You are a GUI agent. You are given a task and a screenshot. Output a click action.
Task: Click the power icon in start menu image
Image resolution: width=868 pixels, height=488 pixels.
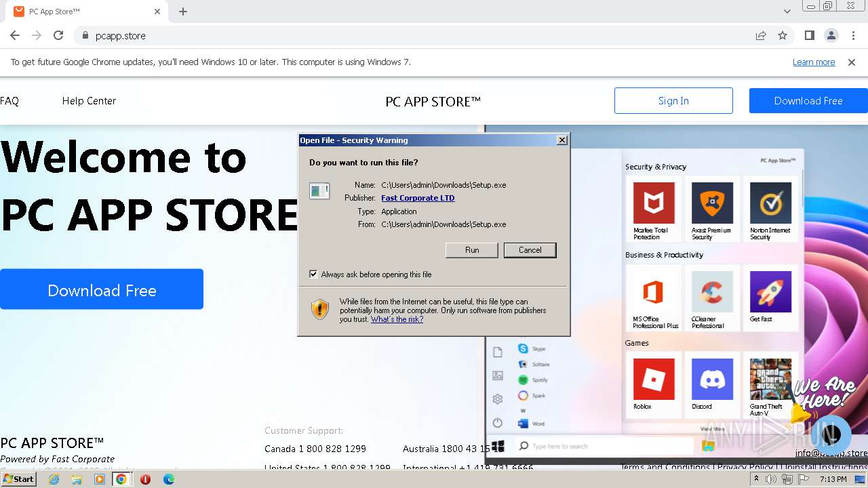(498, 422)
